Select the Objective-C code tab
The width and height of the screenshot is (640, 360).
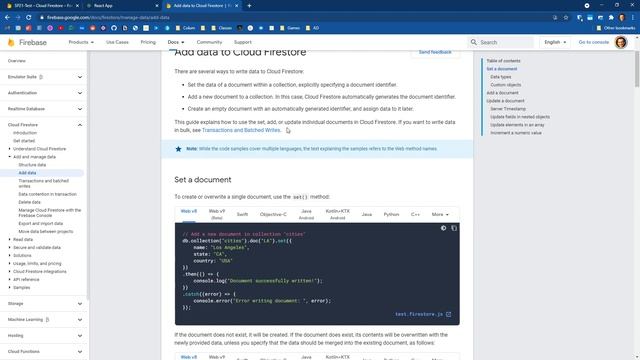click(x=273, y=214)
